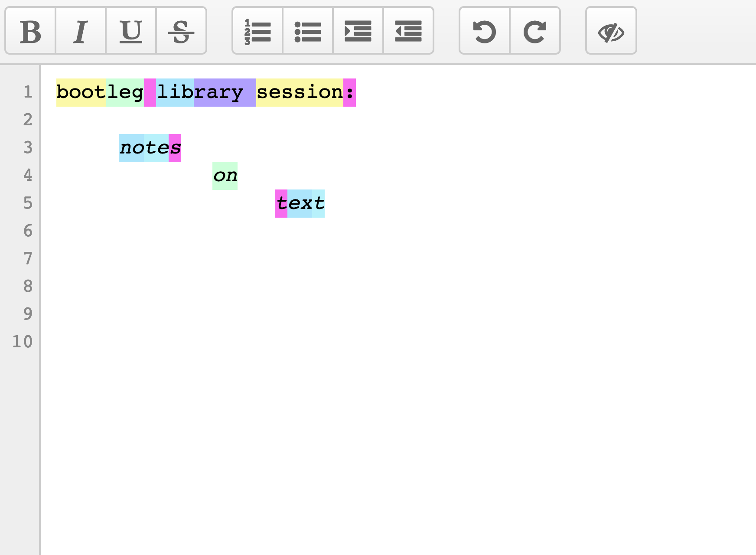Click line number 1 in gutter
756x555 pixels.
pos(28,92)
